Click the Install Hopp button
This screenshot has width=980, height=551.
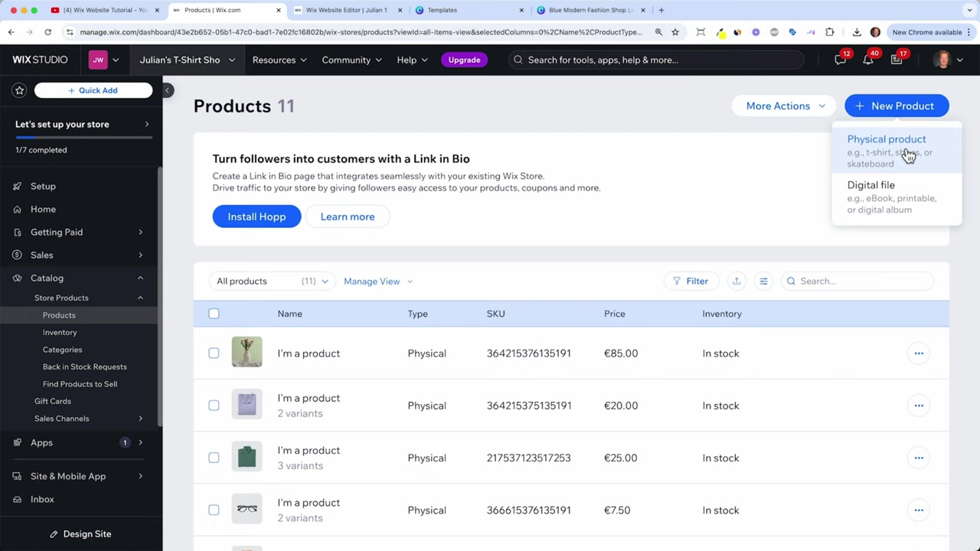(x=256, y=217)
